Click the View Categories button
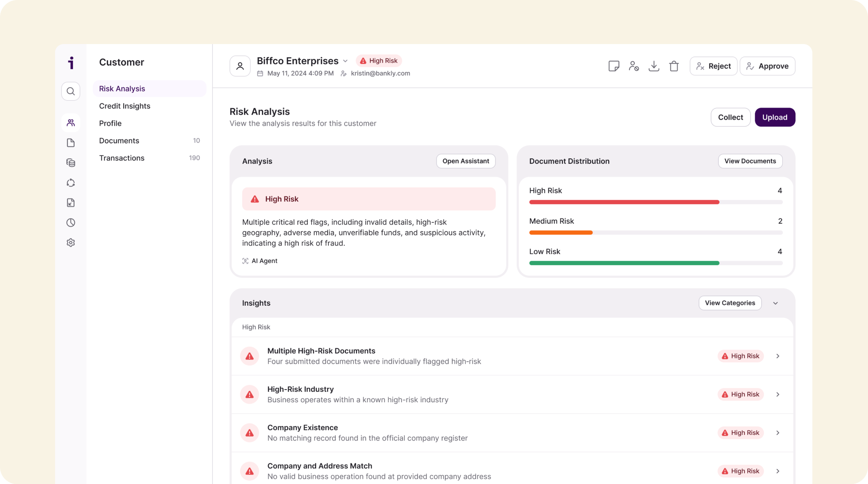The height and width of the screenshot is (484, 868). click(x=730, y=303)
